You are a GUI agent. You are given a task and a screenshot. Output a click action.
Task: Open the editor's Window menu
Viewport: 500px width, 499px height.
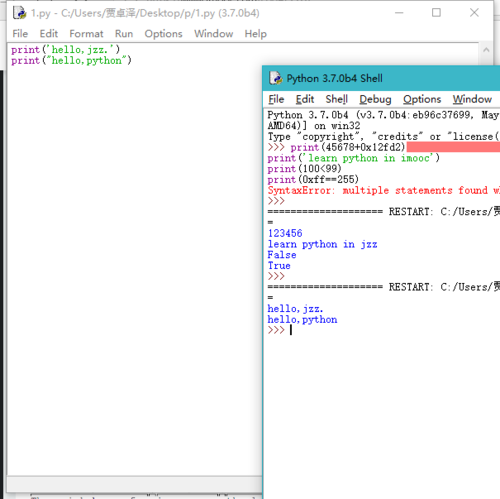(214, 34)
